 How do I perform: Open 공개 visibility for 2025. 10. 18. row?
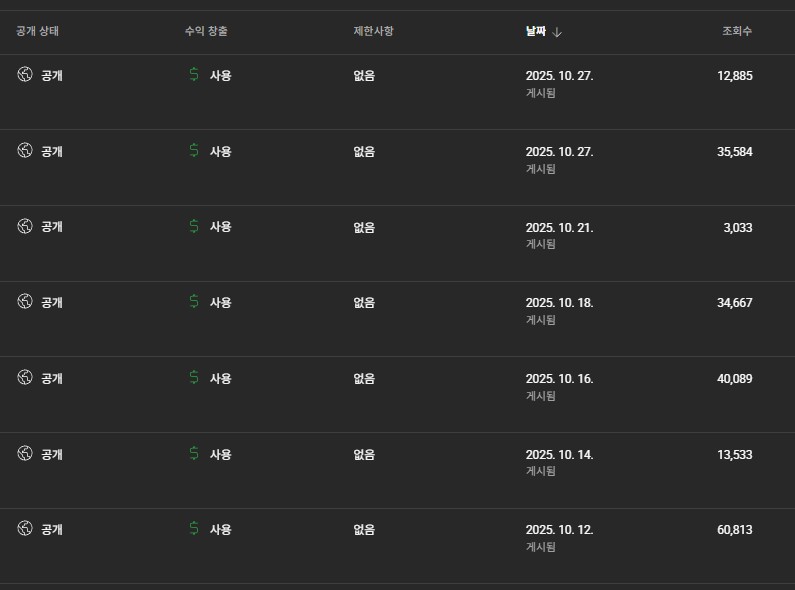pos(51,302)
